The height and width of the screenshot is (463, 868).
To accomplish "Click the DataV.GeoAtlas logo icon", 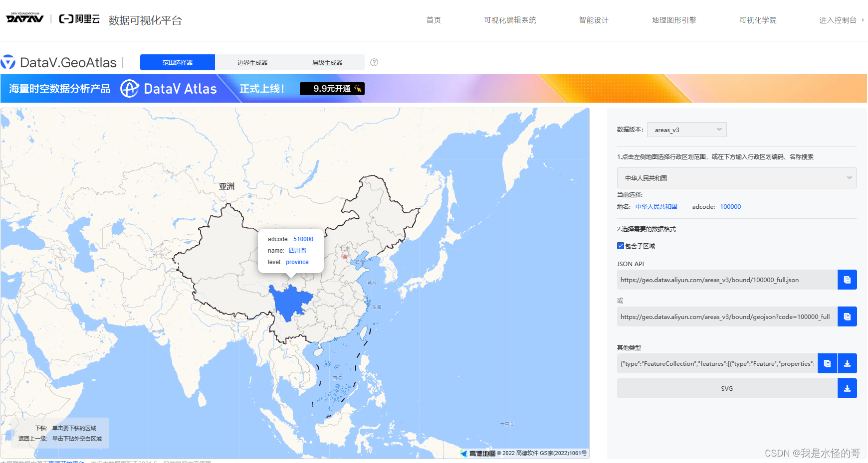I will 8,62.
